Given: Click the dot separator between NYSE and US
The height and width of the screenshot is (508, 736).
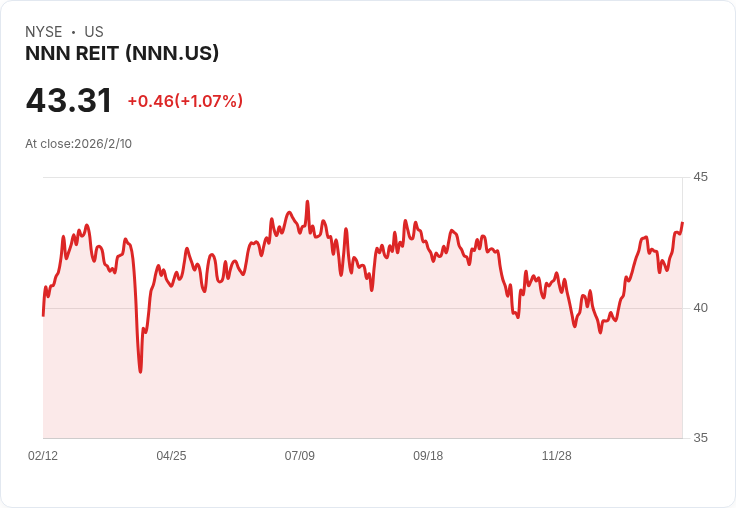Looking at the screenshot, I should 73,32.
